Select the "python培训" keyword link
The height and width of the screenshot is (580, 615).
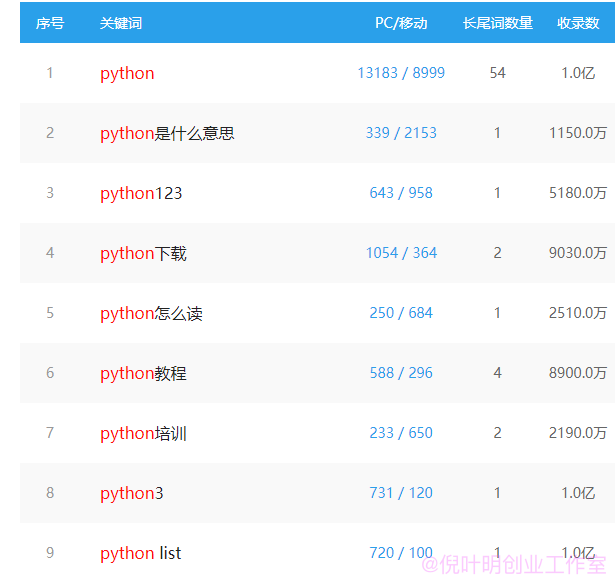tap(143, 434)
